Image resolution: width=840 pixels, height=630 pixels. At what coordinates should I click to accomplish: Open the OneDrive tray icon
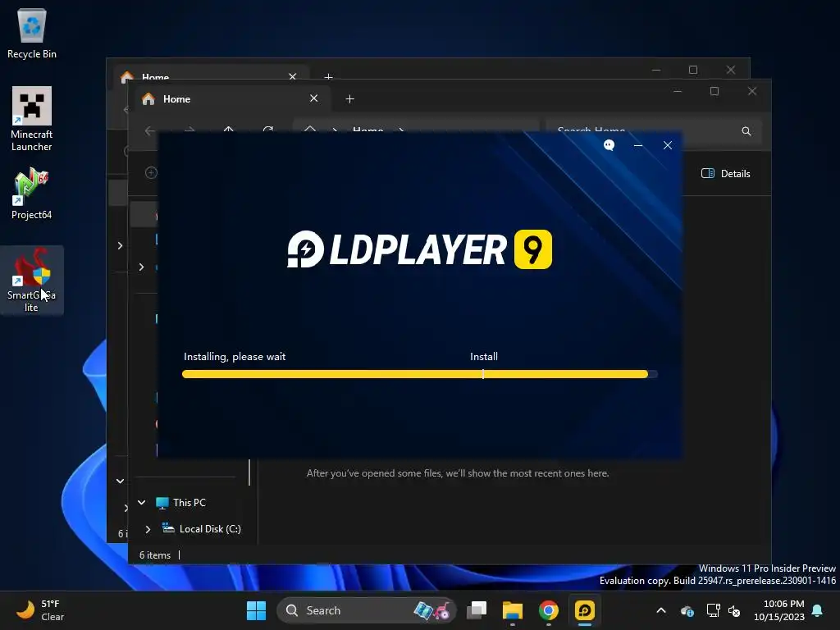687,610
